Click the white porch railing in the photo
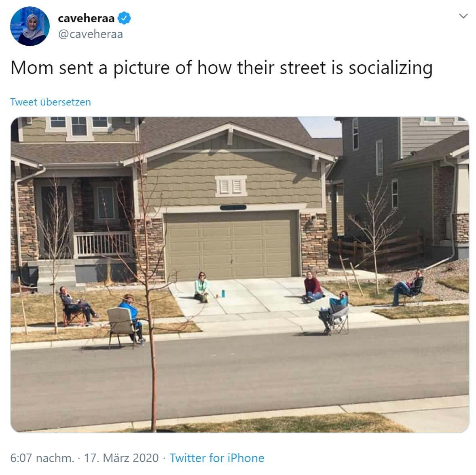 click(x=103, y=244)
